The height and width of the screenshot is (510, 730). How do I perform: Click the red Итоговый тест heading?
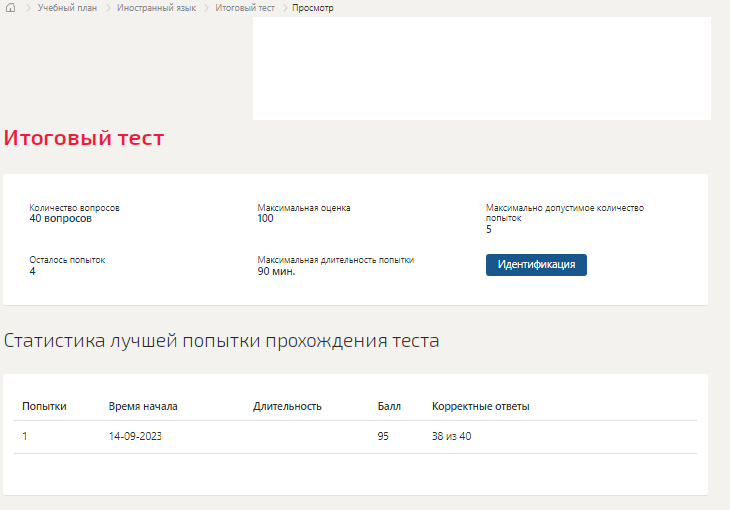84,138
